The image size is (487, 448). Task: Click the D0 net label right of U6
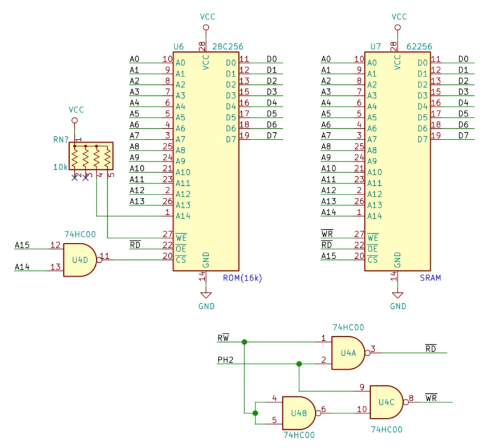[272, 59]
